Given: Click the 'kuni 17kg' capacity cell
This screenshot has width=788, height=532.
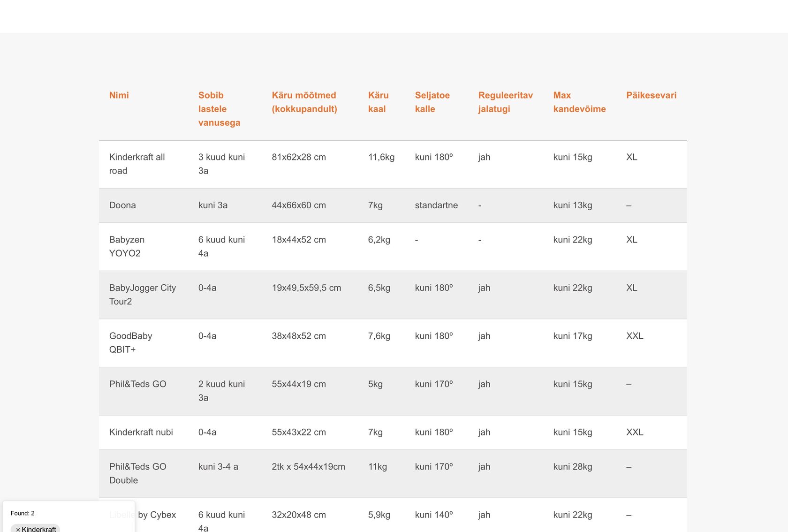Looking at the screenshot, I should click(x=573, y=336).
